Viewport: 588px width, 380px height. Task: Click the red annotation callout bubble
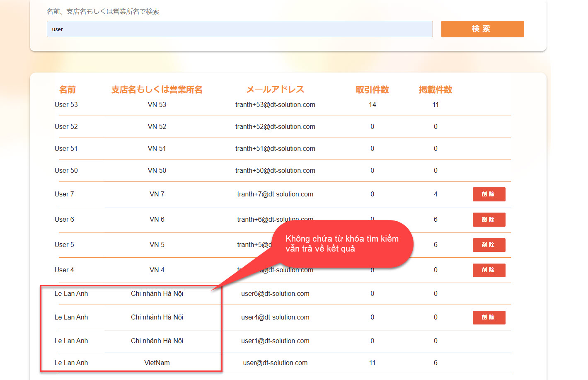coord(342,244)
